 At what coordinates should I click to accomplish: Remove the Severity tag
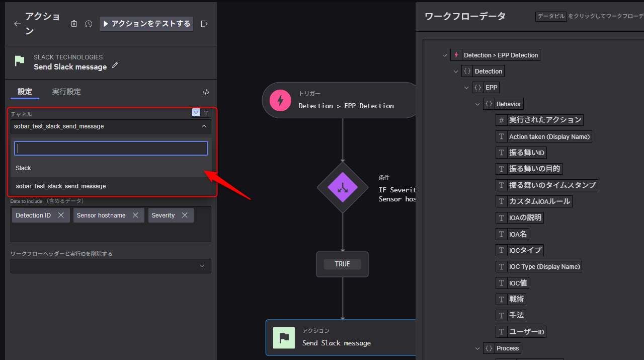coord(185,215)
